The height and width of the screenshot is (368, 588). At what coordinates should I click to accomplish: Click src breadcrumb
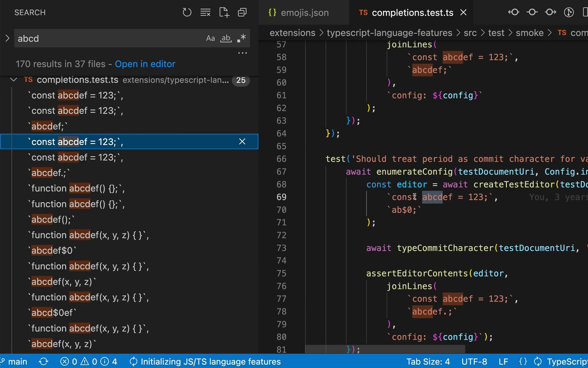pyautogui.click(x=470, y=33)
